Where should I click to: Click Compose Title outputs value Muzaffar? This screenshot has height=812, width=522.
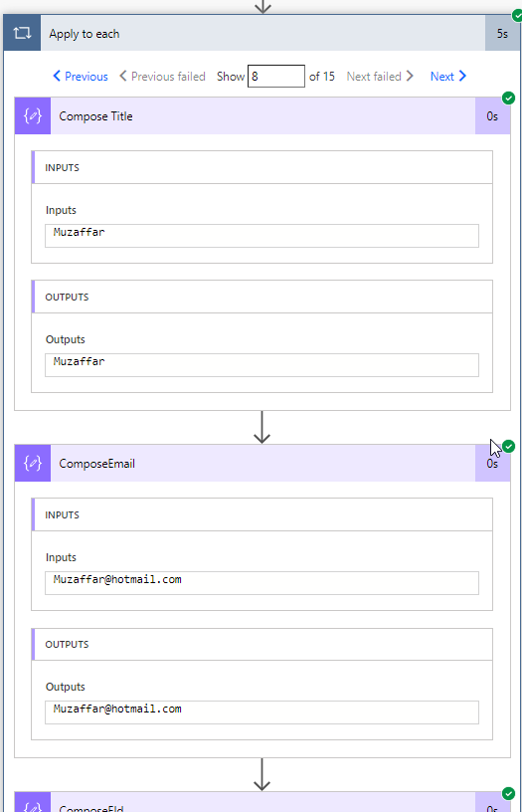(261, 365)
